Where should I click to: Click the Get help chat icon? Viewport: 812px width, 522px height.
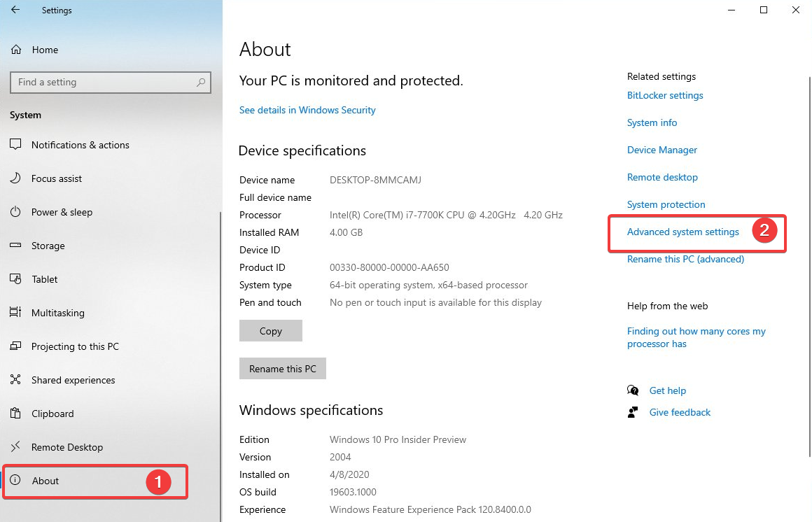point(633,390)
